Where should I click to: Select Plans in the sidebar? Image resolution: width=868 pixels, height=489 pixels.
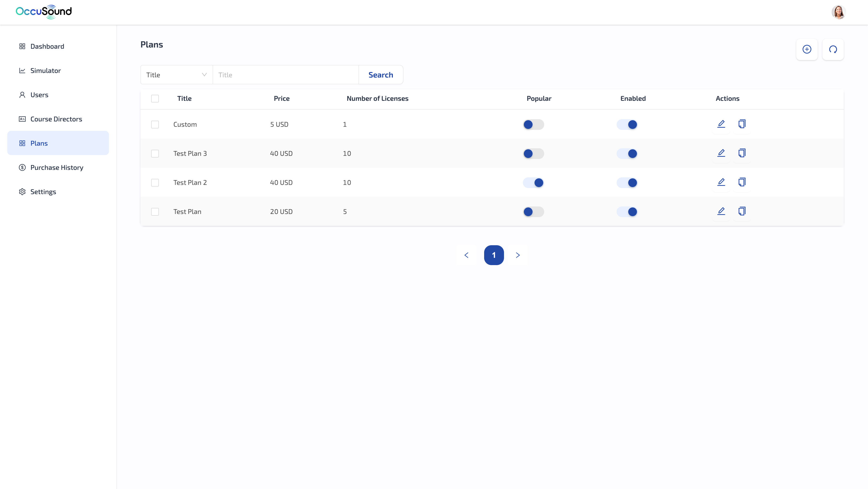point(58,143)
